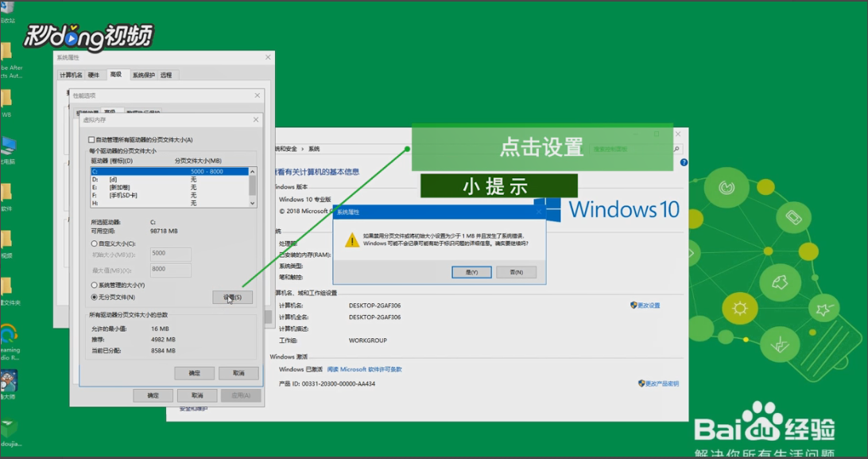Open the 软件 desktop folder
The image size is (868, 459).
tap(6, 197)
